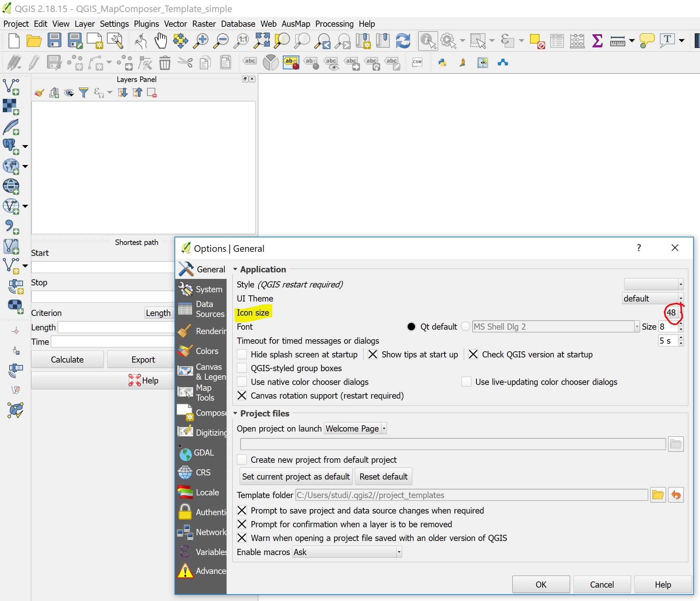Activate the Identify Features tool
700x601 pixels.
click(x=428, y=40)
